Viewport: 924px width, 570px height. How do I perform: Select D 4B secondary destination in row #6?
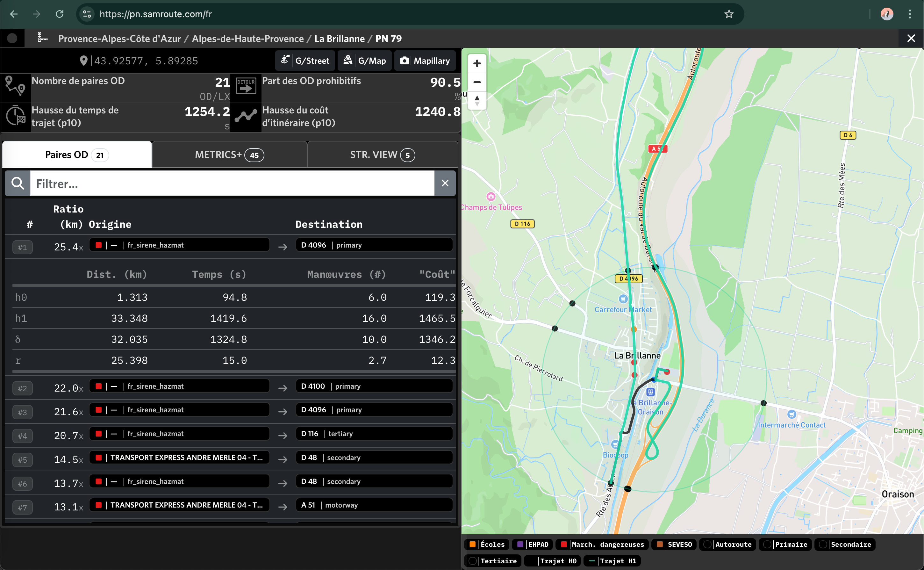click(x=374, y=481)
